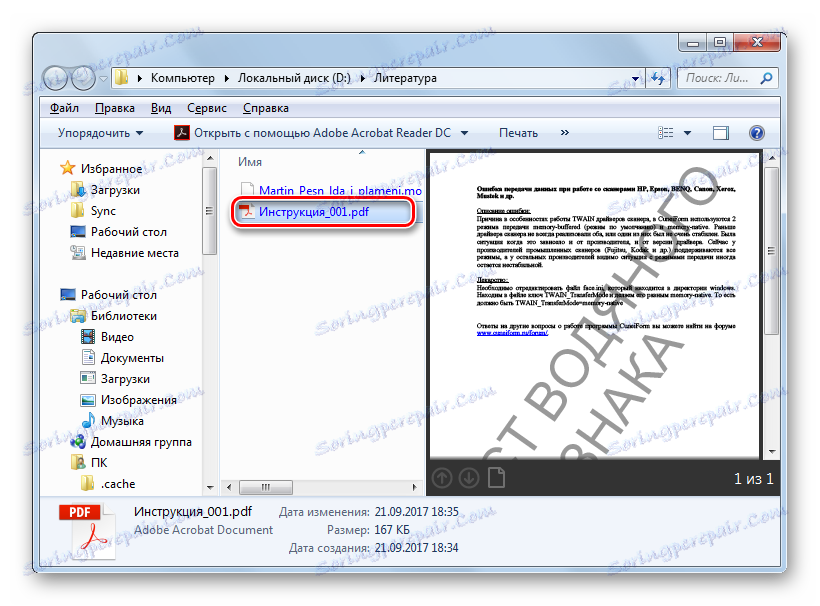This screenshot has width=820, height=606.
Task: Click Дата создания value 21.09.2017 18:34
Action: [x=416, y=548]
